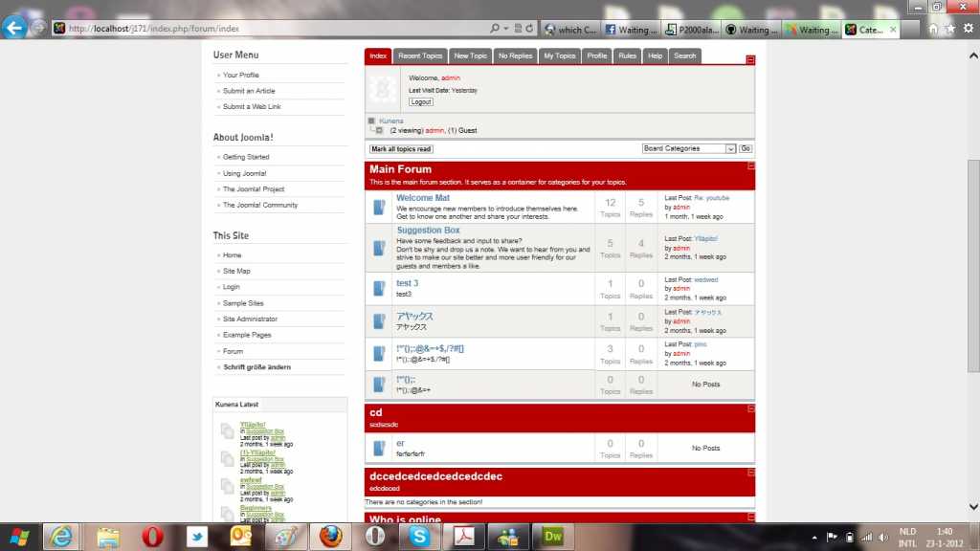This screenshot has width=980, height=551.
Task: Click Mark all topics read button
Action: pos(401,149)
